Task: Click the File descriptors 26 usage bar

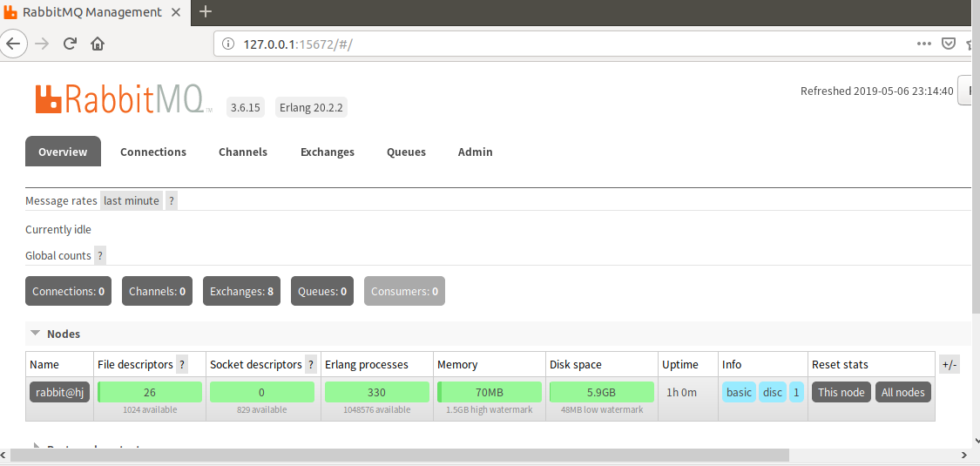Action: tap(149, 392)
